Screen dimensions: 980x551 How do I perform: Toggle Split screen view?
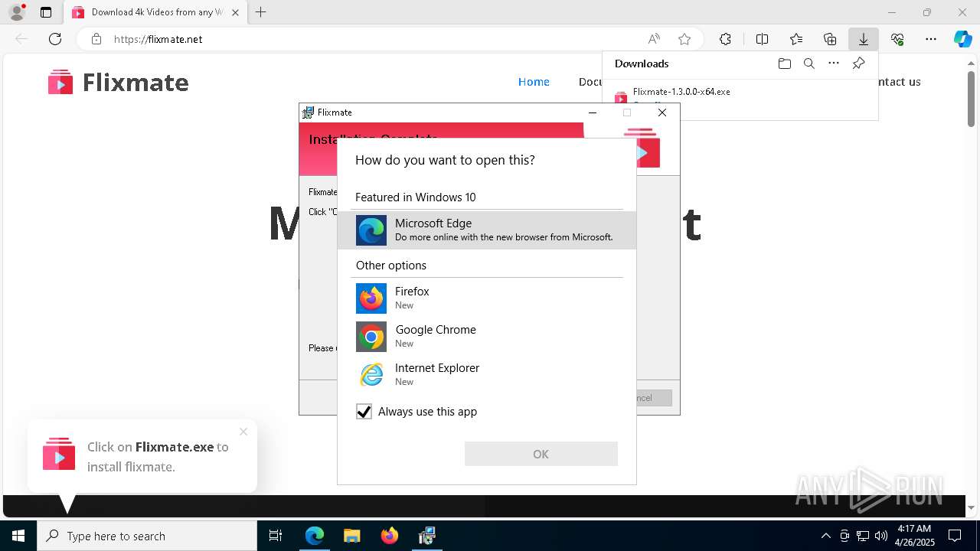pos(762,39)
